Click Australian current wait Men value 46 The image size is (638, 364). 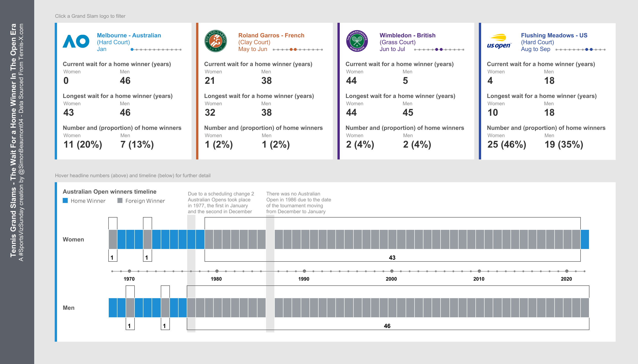coord(125,80)
